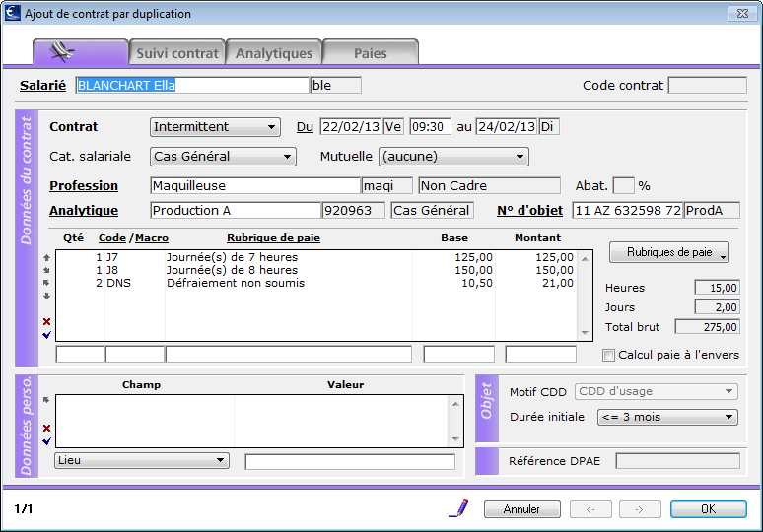763x532 pixels.
Task: Click scroll down arrow of pay rubrics list
Action: (x=585, y=333)
